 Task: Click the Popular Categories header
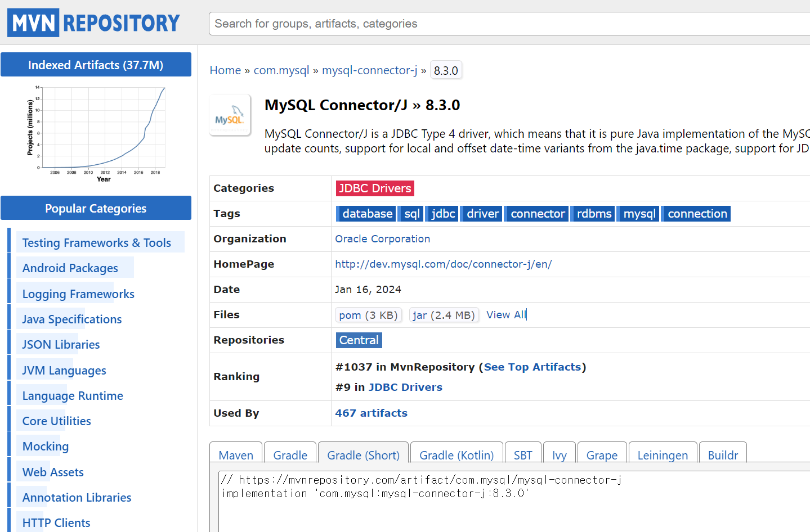pos(96,208)
